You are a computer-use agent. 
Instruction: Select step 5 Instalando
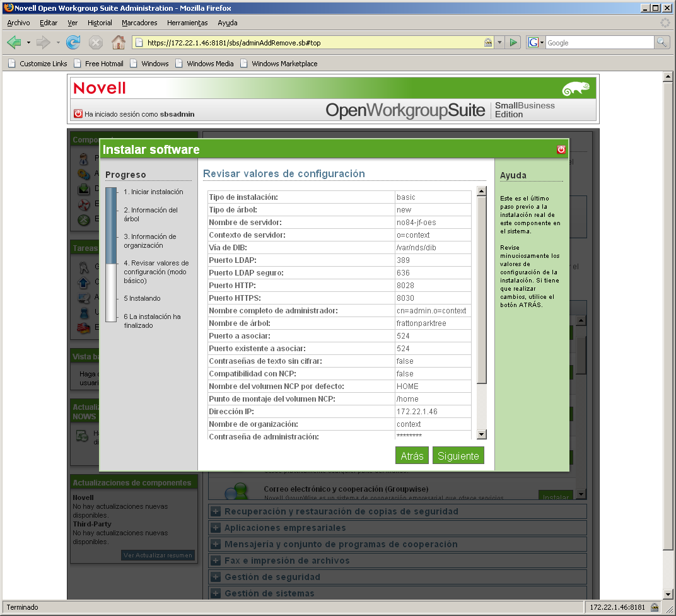(x=142, y=298)
